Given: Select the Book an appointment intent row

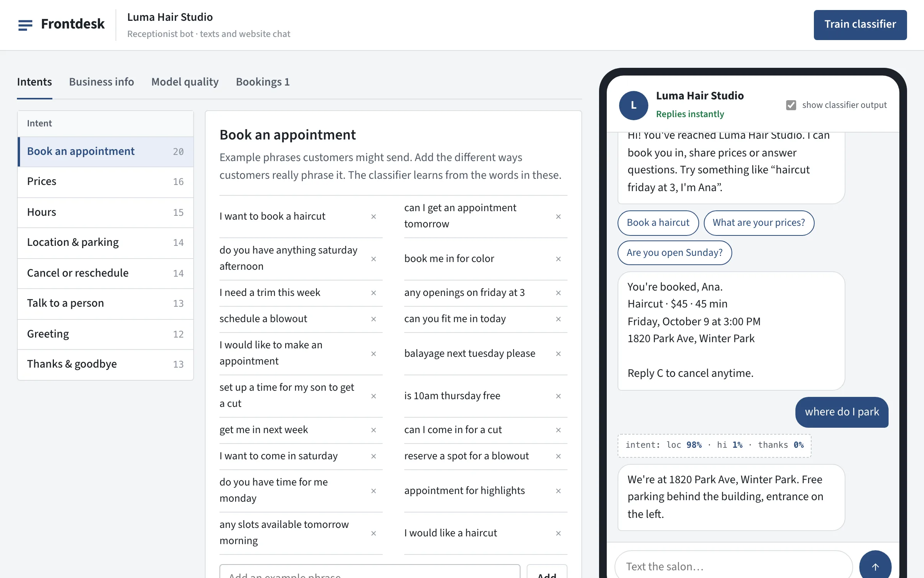Looking at the screenshot, I should (105, 152).
